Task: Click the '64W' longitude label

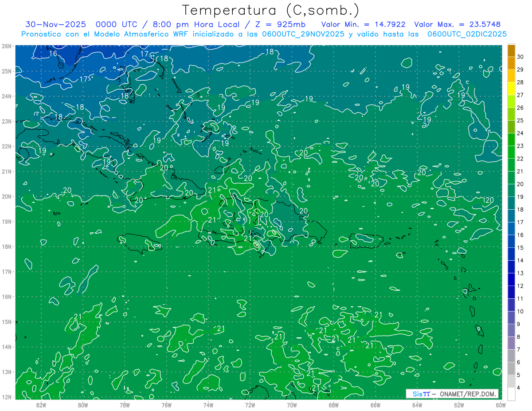Action: [x=417, y=405]
